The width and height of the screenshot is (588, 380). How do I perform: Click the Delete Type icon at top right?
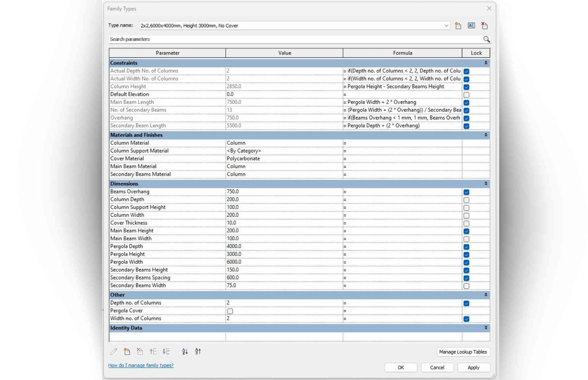[x=484, y=26]
